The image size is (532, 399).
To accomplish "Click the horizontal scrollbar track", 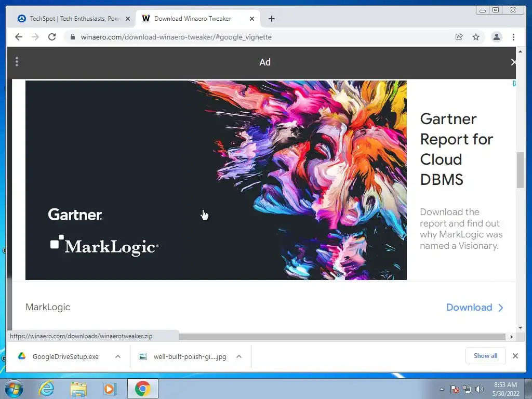I will [x=342, y=337].
